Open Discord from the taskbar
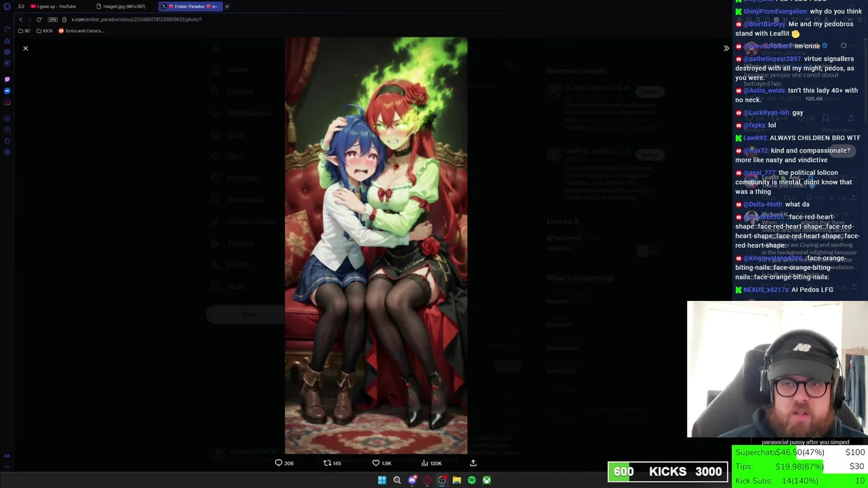This screenshot has width=868, height=488. (x=412, y=480)
